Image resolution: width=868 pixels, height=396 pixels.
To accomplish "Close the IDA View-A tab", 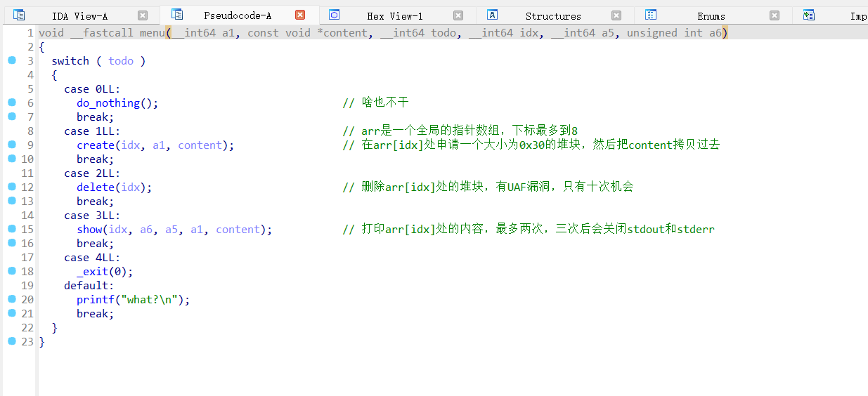I will coord(143,15).
